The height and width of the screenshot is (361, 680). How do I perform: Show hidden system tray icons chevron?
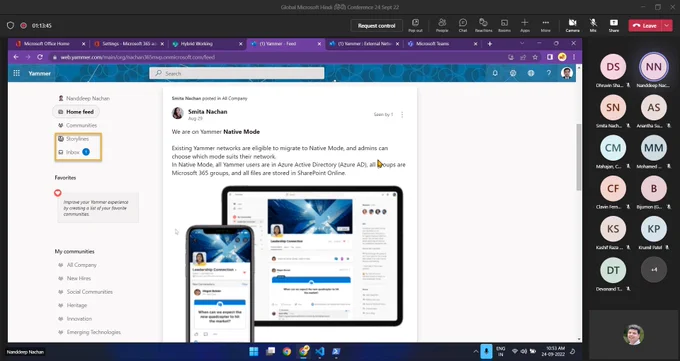point(476,351)
